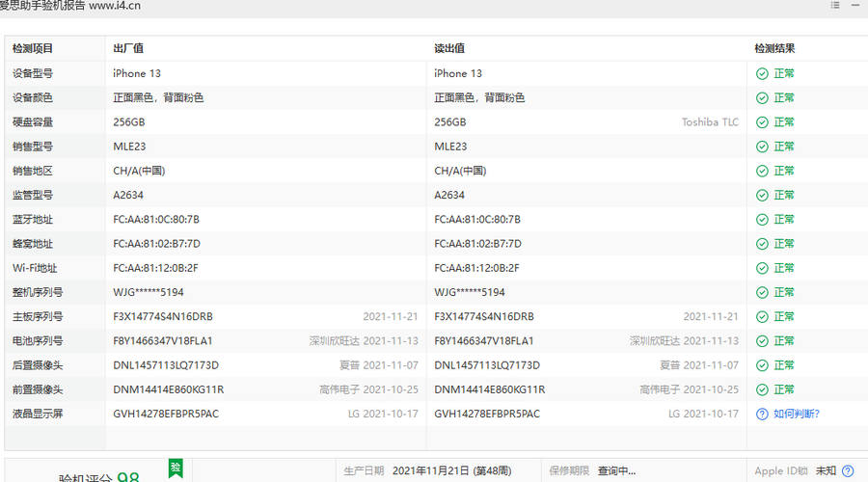Select the 设备型号 row label
This screenshot has height=482, width=868.
pos(33,73)
